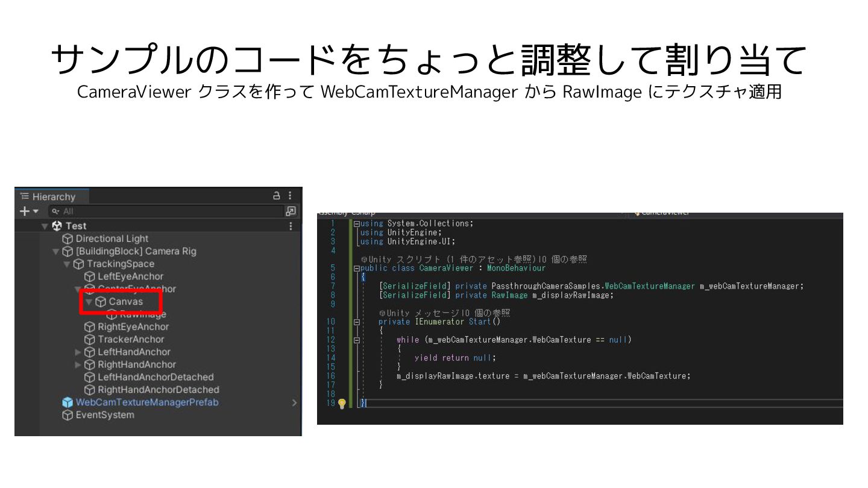Screen dimensions: 868x488
Task: Click the cube icon next to RightEyeAnchor
Action: pos(90,327)
